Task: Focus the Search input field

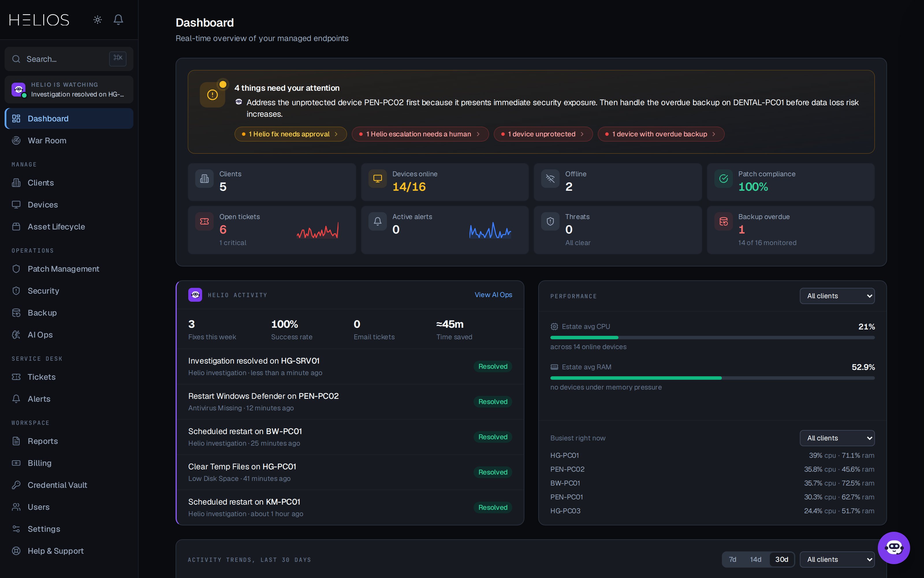Action: [69, 59]
